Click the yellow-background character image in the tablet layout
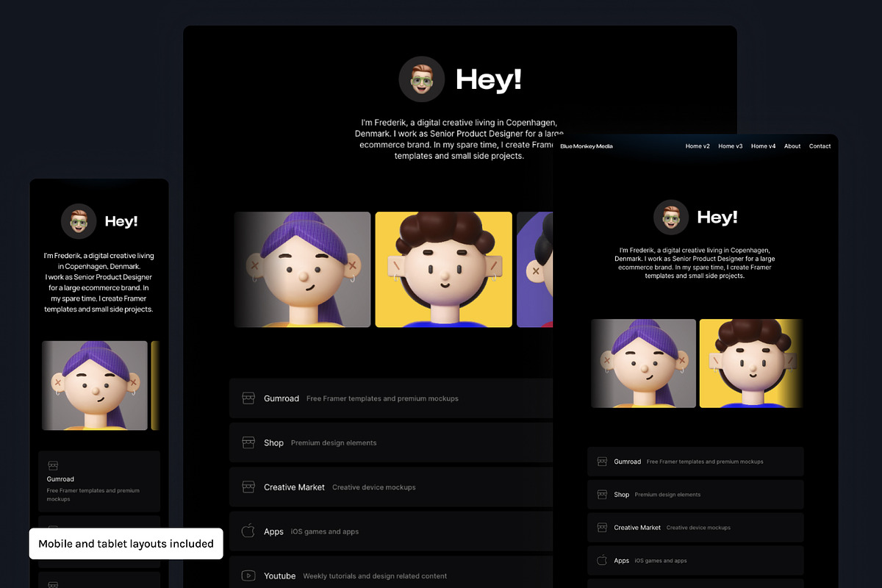 point(751,363)
